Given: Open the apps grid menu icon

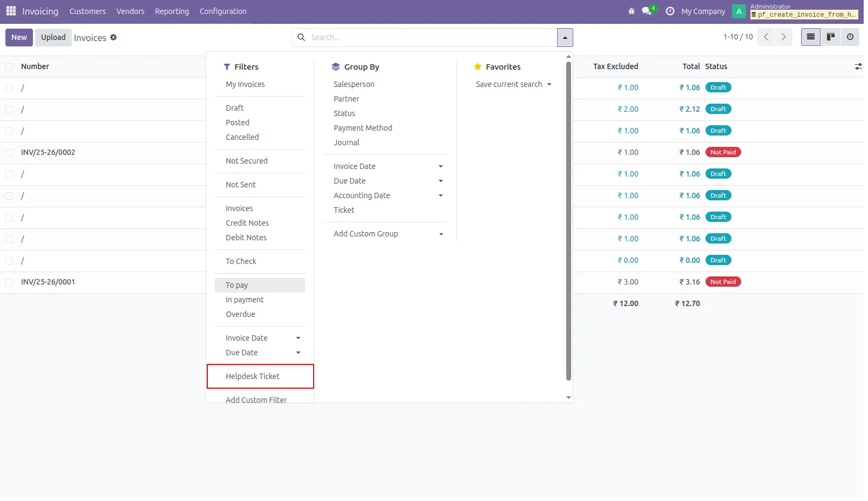Looking at the screenshot, I should [x=11, y=11].
